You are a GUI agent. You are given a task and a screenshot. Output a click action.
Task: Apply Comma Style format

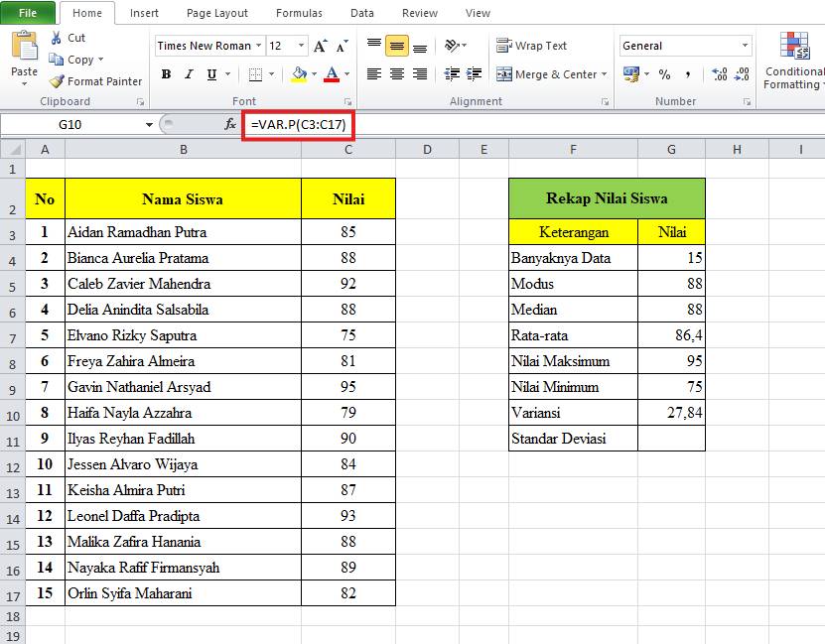click(688, 74)
